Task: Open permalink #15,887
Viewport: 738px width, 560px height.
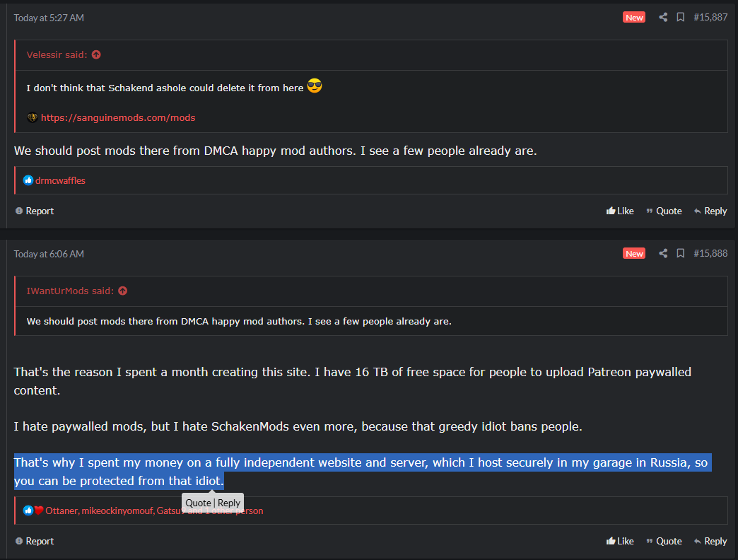Action: click(x=710, y=17)
